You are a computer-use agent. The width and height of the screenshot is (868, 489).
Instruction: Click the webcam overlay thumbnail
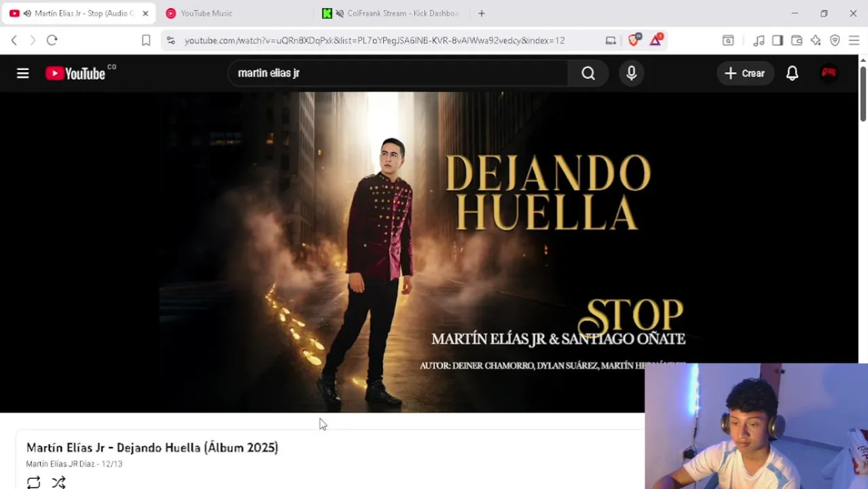(x=756, y=426)
